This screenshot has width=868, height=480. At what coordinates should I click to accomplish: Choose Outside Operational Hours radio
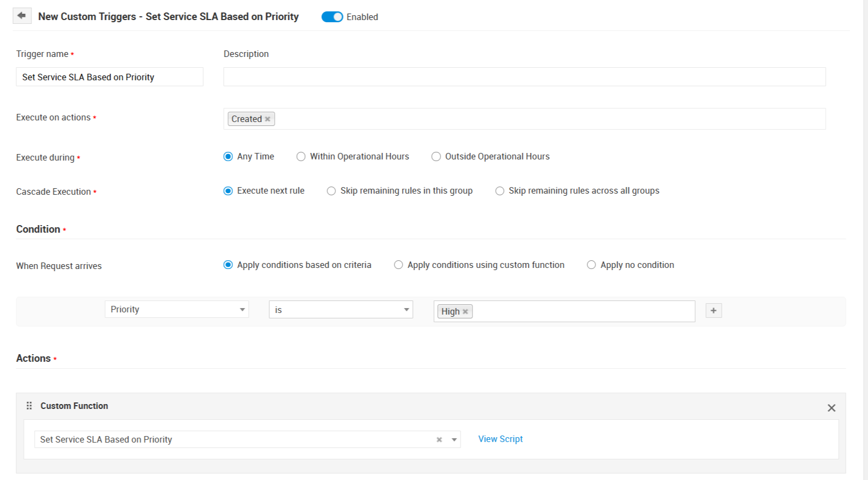click(436, 157)
